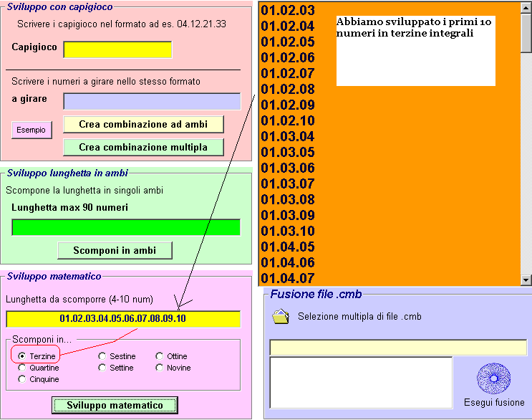Viewport: 532px width, 420px height.
Task: Click the Esempio button
Action: [32, 130]
